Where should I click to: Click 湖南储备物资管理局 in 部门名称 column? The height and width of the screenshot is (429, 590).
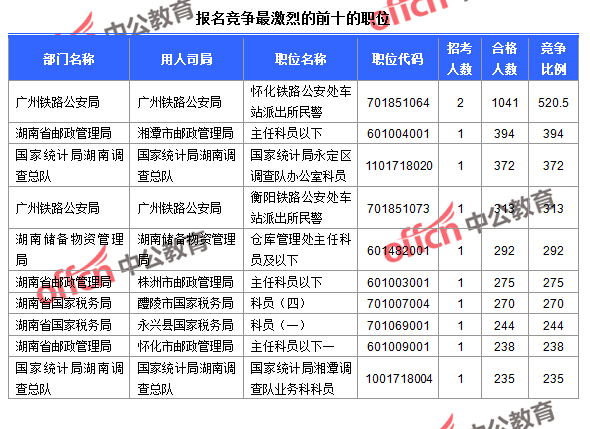(70, 250)
